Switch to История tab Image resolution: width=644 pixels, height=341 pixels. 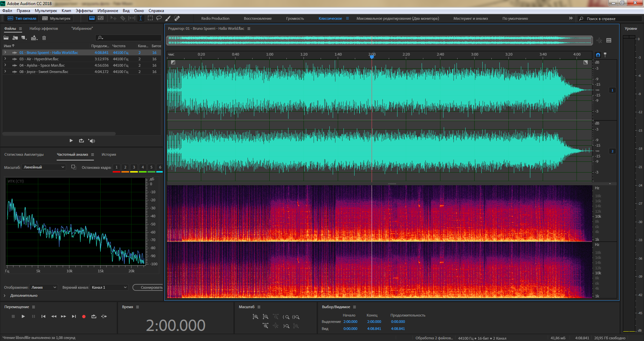coord(109,154)
